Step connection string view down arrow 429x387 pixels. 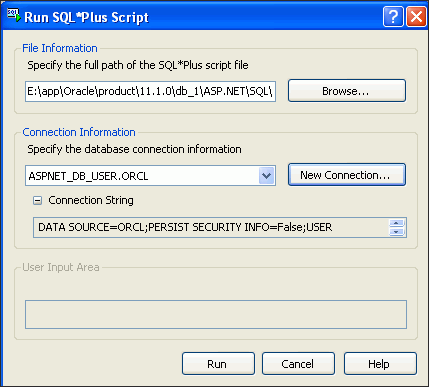[x=397, y=232]
